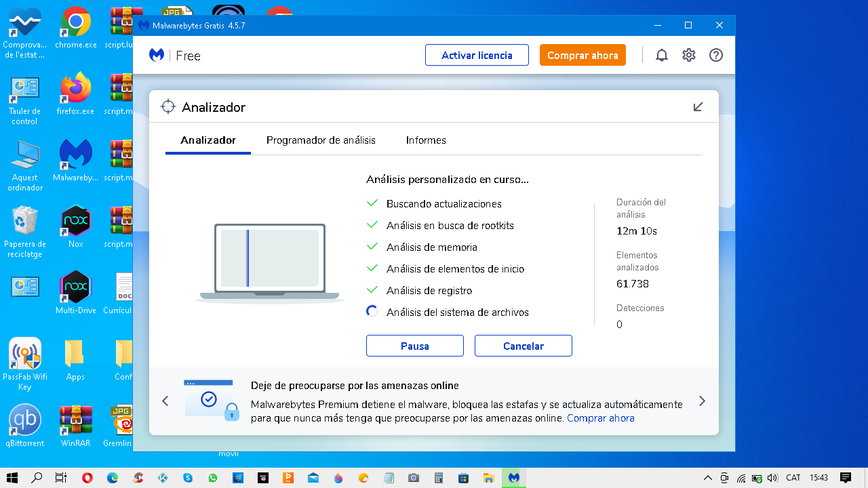Open Calculator from the taskbar
This screenshot has height=488, width=868.
[x=439, y=478]
